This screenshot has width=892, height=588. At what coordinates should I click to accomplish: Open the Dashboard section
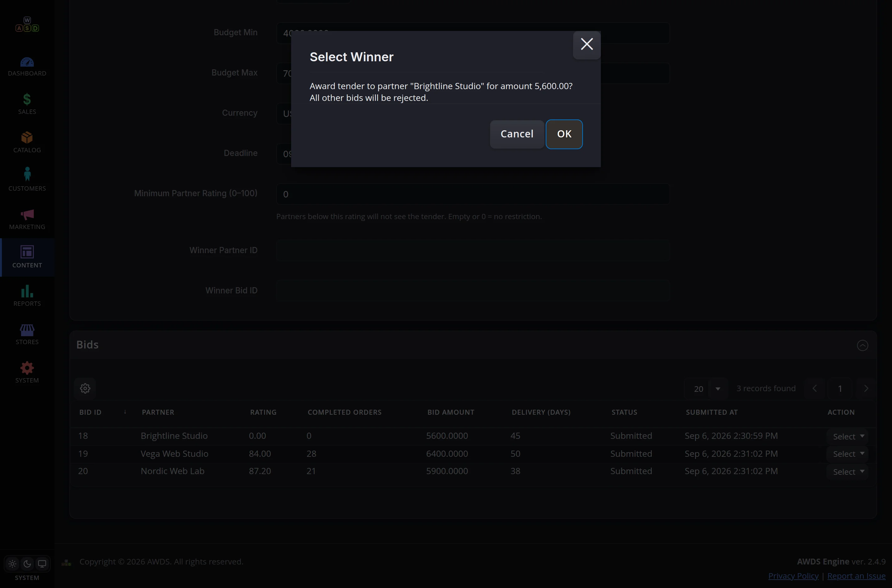point(27,67)
